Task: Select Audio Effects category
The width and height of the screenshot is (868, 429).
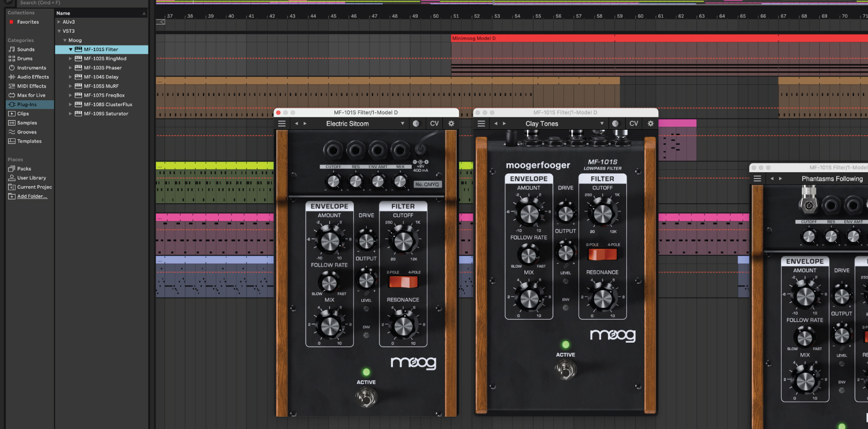Action: 33,77
